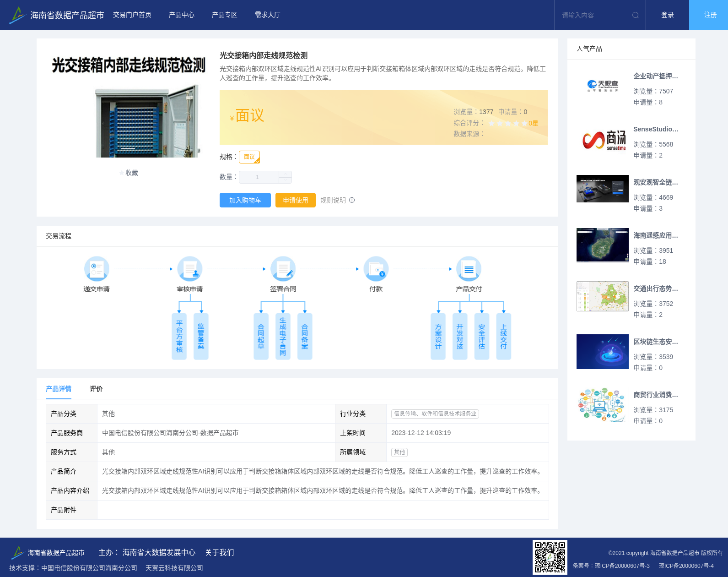Click the 注册 button
Viewport: 728px width, 577px height.
709,15
